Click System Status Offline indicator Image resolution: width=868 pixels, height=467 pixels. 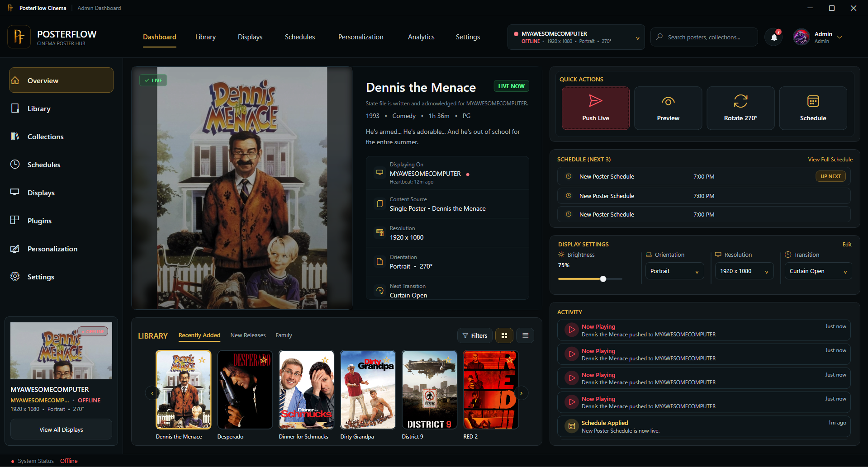click(44, 461)
